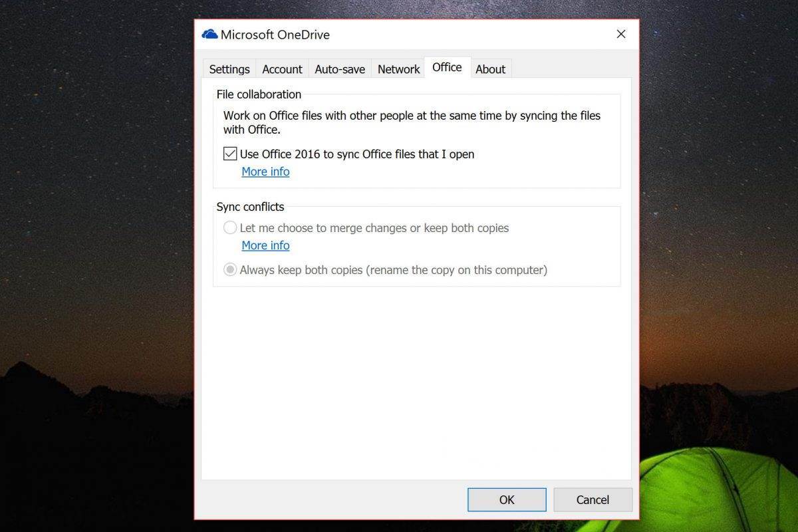
Task: Select the Auto-save tab
Action: click(339, 68)
